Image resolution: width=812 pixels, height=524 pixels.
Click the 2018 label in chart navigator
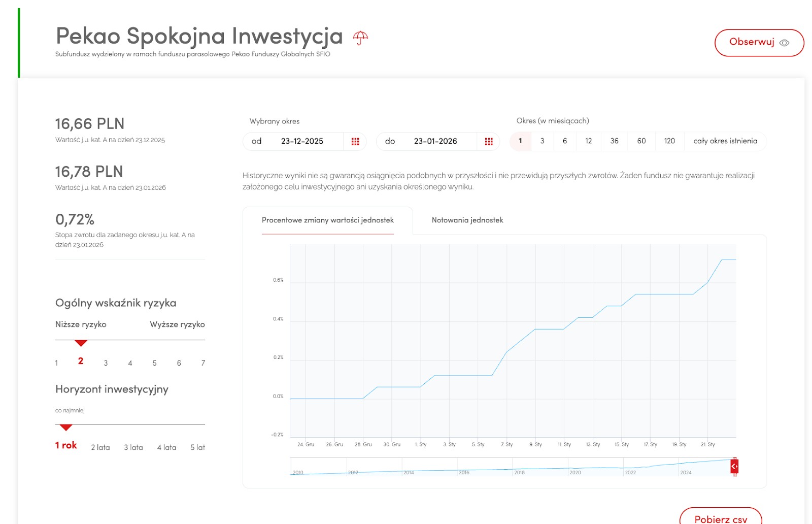520,473
